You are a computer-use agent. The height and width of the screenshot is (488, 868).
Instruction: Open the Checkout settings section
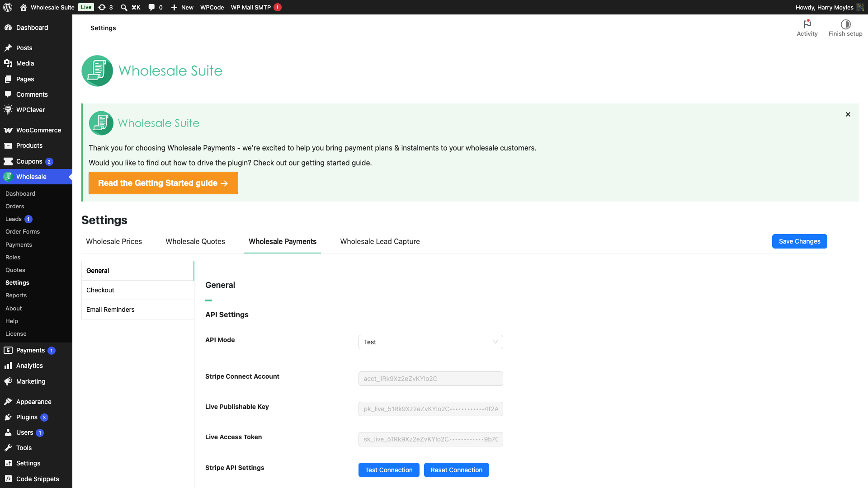(137, 290)
